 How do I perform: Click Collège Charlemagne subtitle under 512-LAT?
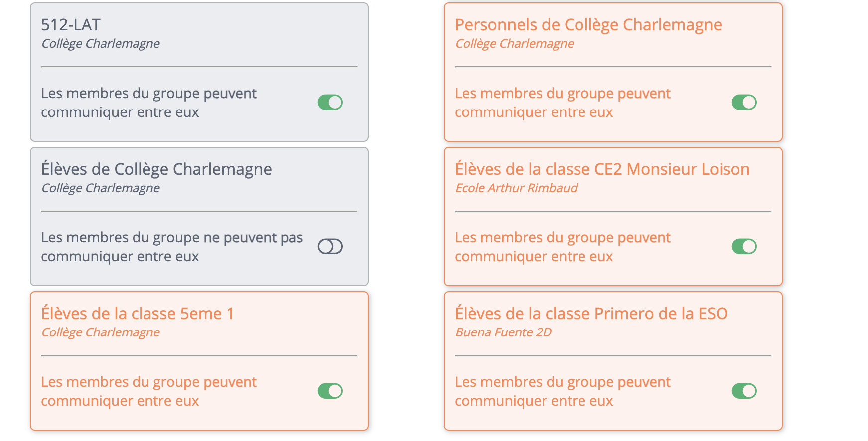coord(101,43)
